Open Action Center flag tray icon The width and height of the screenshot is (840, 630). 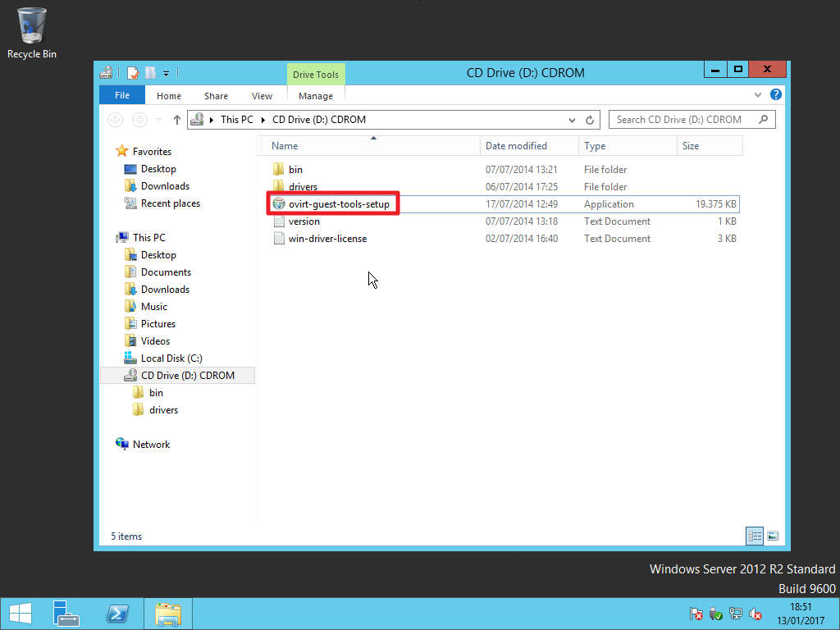[696, 614]
